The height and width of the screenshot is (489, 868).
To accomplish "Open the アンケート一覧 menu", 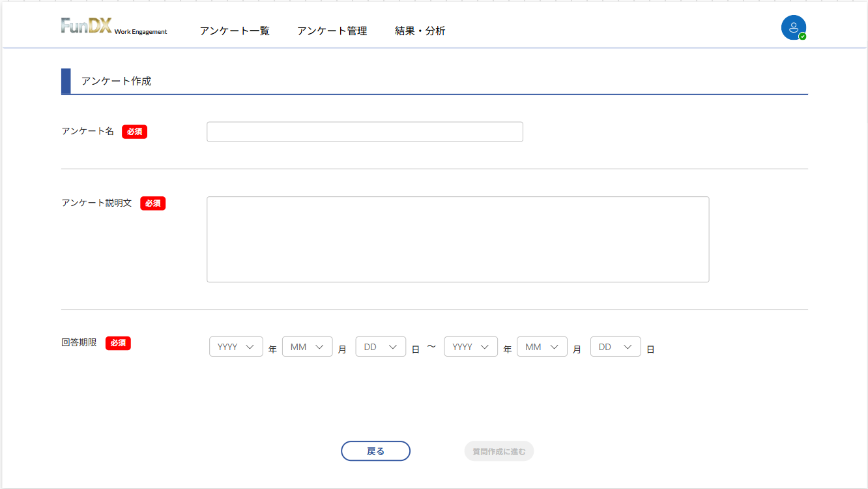I will pyautogui.click(x=235, y=31).
